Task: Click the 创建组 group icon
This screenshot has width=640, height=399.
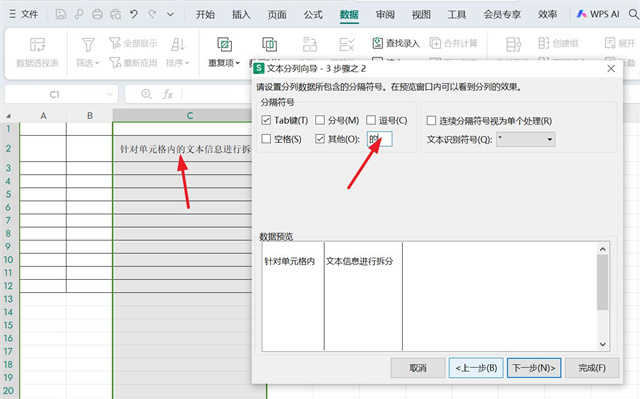Action: point(543,42)
